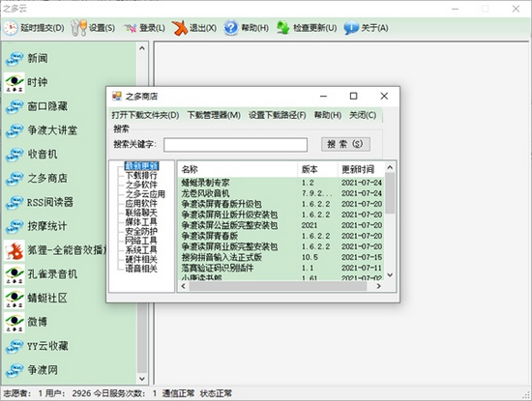Maximize the 之多商店 window
Screen dimensions: 532x401
(353, 97)
